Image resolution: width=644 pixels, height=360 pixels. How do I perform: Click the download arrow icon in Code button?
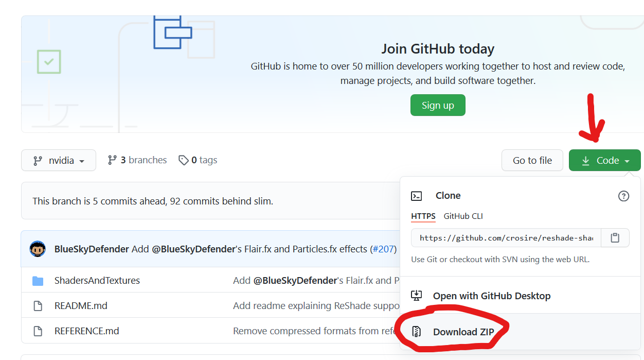[585, 161]
